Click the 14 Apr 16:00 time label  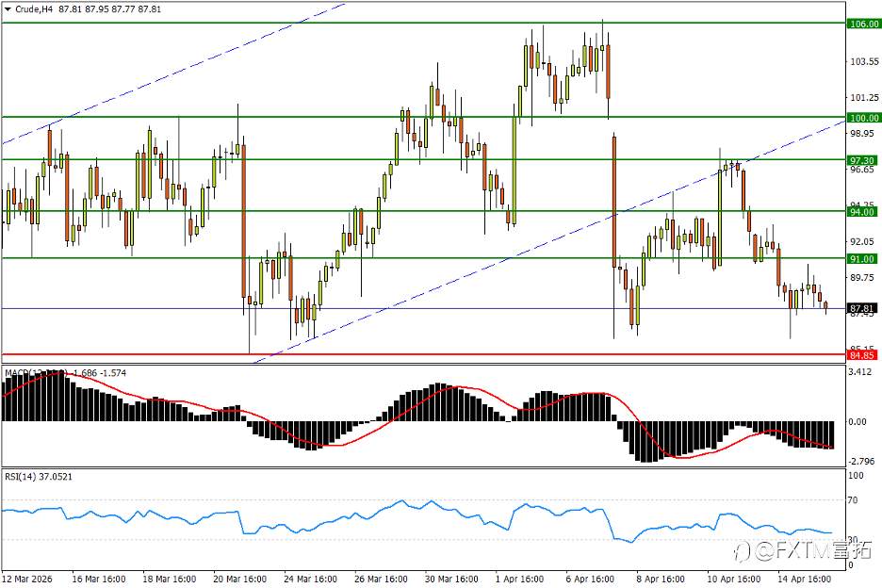804,579
